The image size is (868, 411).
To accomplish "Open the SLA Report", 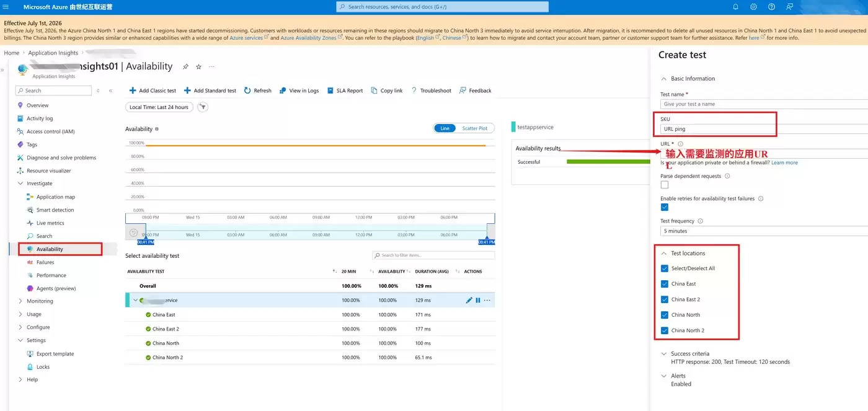I will (345, 91).
